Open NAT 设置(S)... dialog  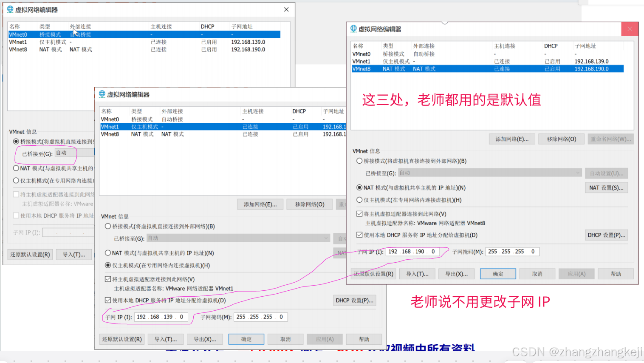click(x=607, y=187)
